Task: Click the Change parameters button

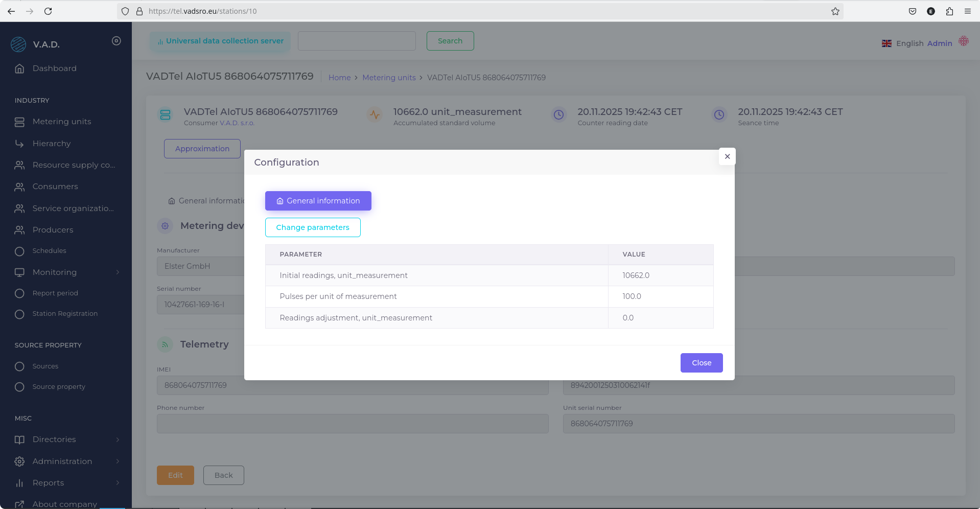Action: [313, 227]
